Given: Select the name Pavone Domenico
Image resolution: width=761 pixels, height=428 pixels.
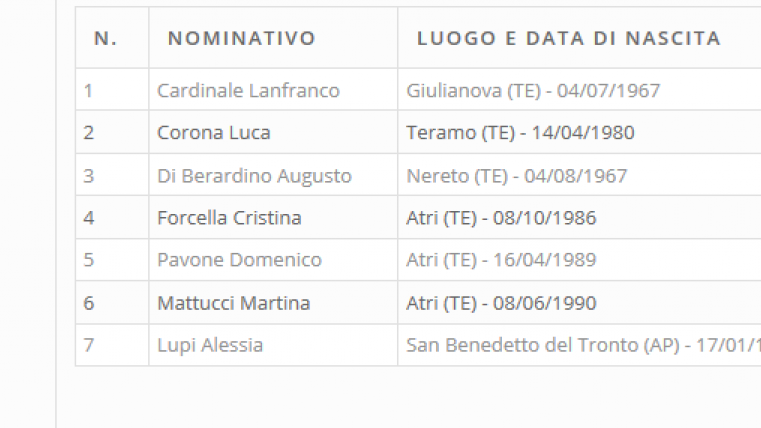Looking at the screenshot, I should pos(239,260).
